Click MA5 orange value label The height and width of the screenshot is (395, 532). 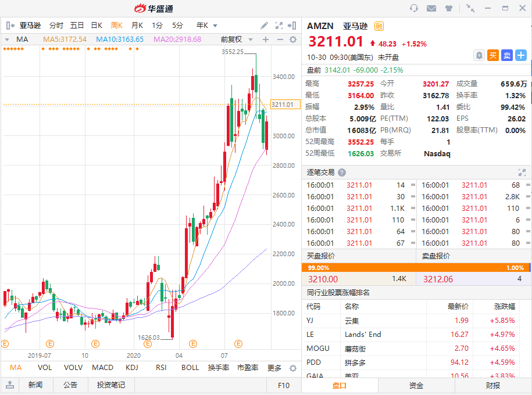click(x=65, y=39)
